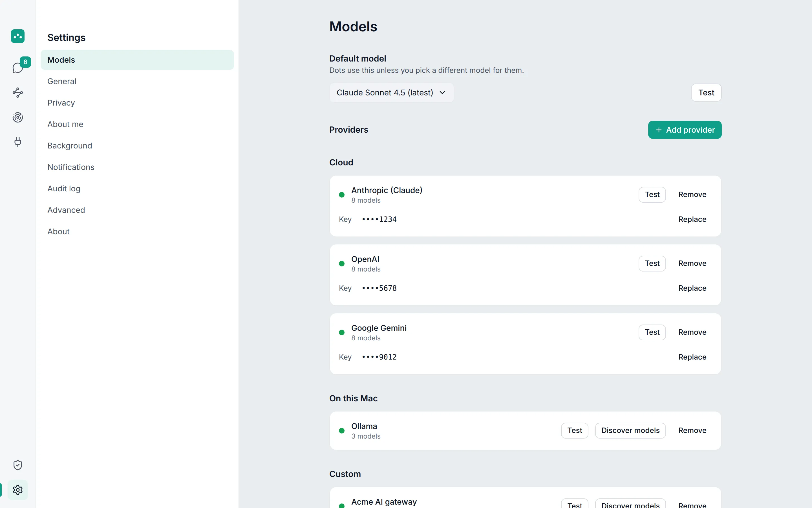Click the Ollama provider name
This screenshot has height=508, width=812.
pos(364,426)
